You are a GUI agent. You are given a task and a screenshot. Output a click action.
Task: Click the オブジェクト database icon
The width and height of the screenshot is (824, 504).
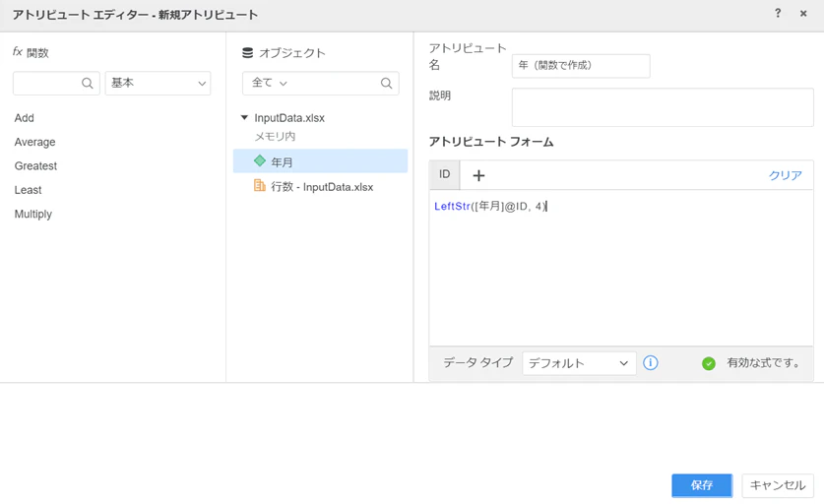pos(247,52)
